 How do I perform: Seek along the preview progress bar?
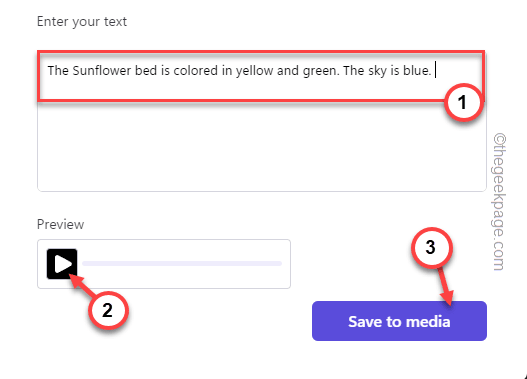(x=182, y=263)
